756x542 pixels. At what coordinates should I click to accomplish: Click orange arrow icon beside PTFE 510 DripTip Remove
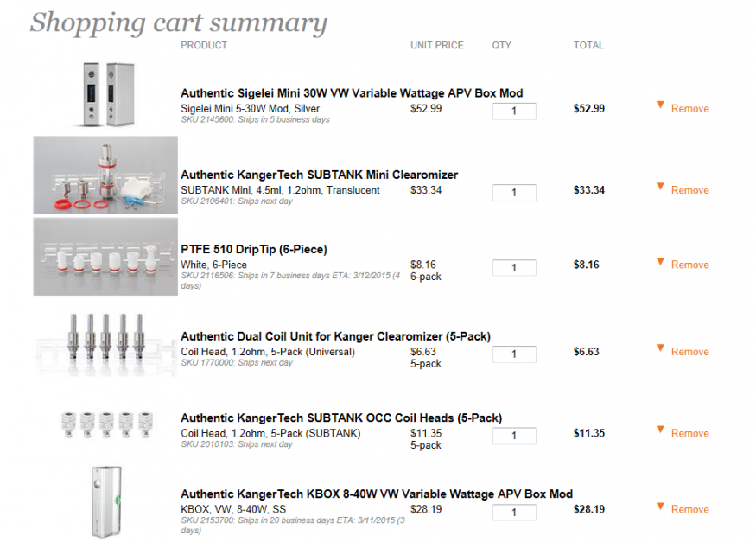click(x=660, y=262)
